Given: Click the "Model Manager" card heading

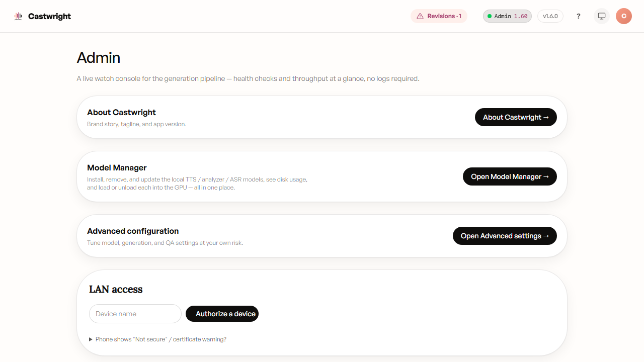Looking at the screenshot, I should click(x=117, y=167).
